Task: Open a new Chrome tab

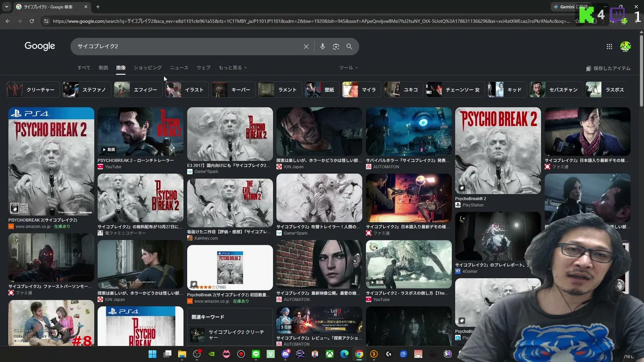Action: click(x=98, y=7)
